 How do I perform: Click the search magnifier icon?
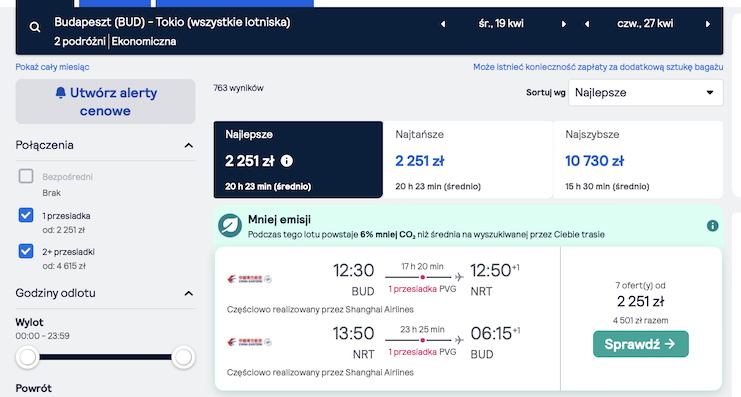(34, 27)
